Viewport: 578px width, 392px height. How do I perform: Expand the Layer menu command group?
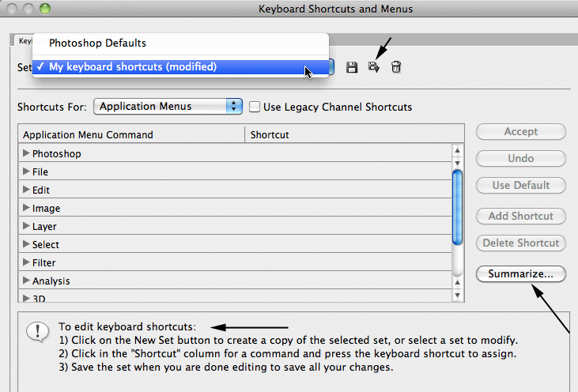pos(26,226)
